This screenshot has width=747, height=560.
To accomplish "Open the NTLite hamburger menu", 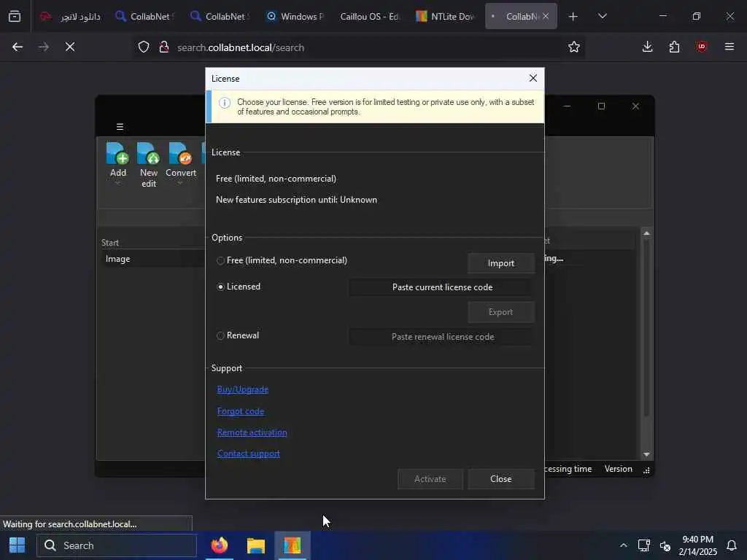I will pyautogui.click(x=120, y=127).
